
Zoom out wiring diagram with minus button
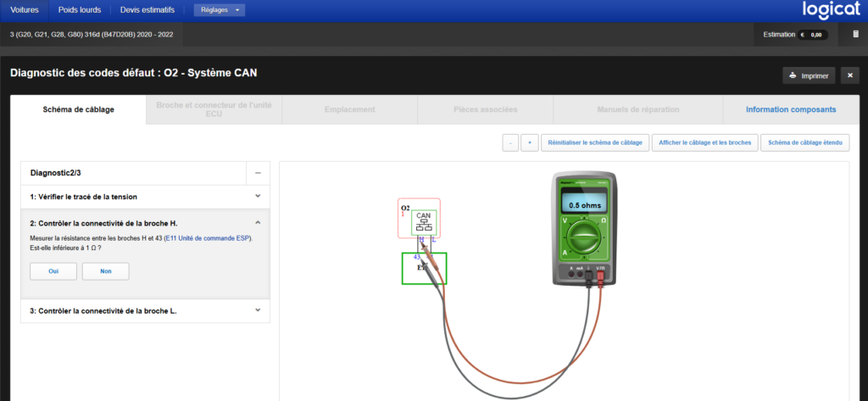click(510, 142)
